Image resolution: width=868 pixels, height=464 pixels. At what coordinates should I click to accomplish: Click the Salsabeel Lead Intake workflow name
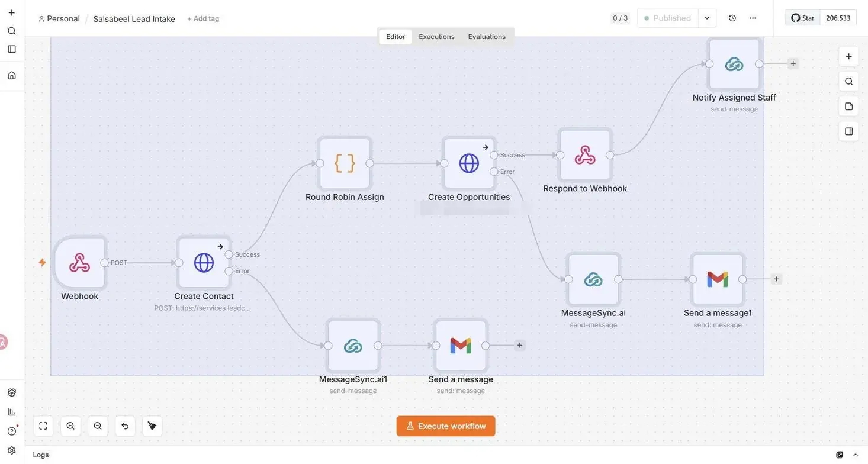point(134,18)
